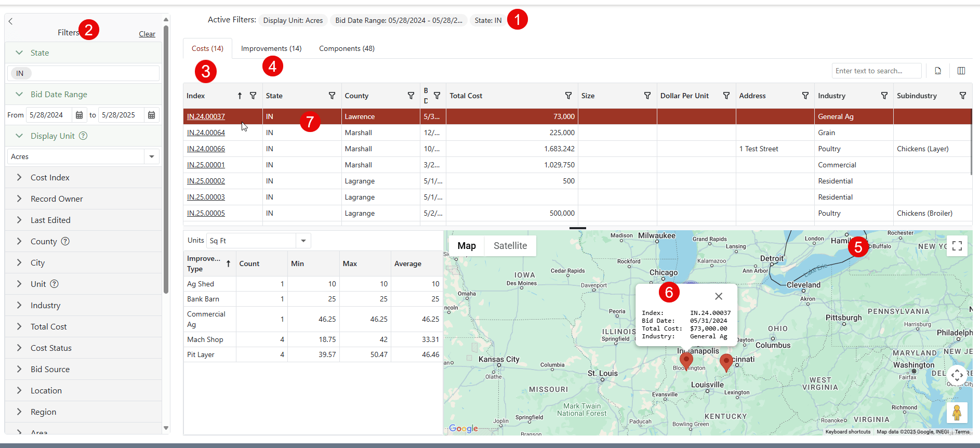The height and width of the screenshot is (448, 980).
Task: Open the Units Sq Ft dropdown
Action: (x=303, y=241)
